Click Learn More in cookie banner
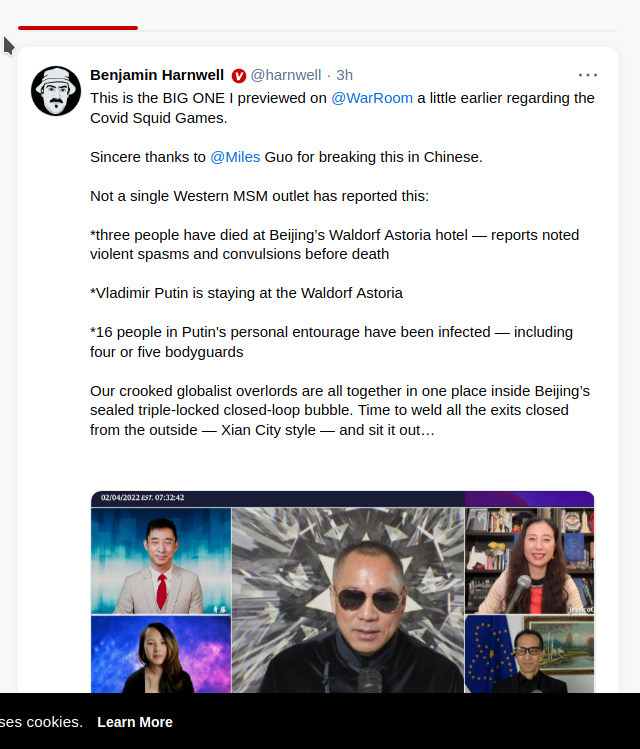The width and height of the screenshot is (640, 749). point(135,722)
